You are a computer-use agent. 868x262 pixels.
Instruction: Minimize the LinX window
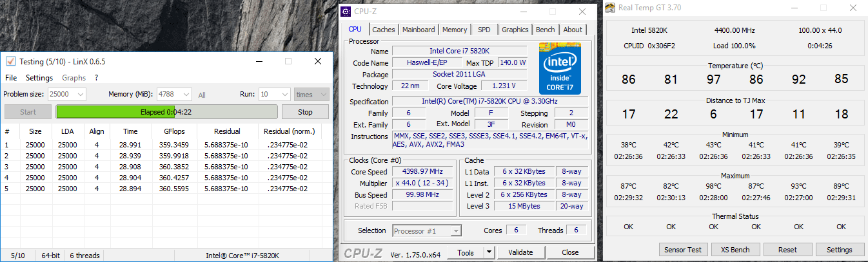259,61
